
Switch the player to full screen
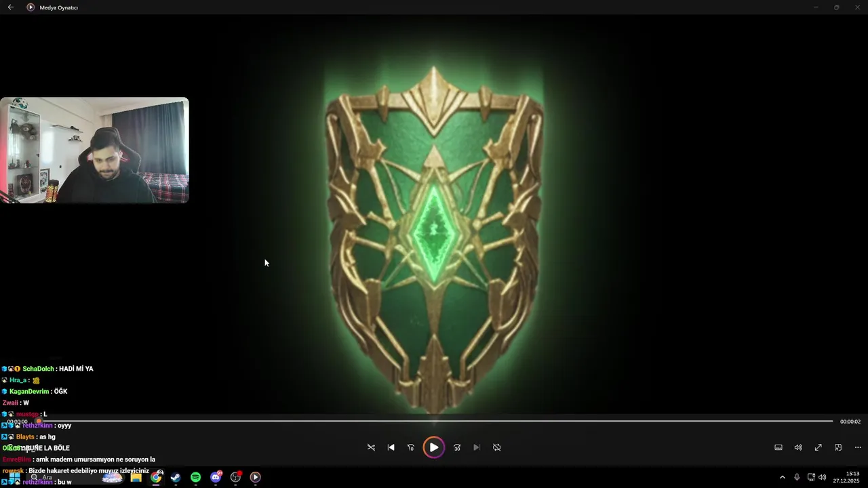pos(818,447)
